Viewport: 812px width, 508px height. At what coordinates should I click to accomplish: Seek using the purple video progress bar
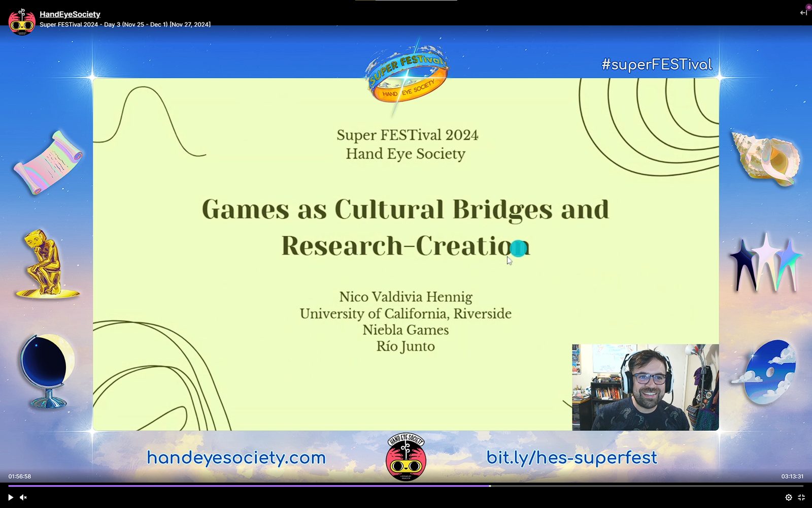click(406, 486)
